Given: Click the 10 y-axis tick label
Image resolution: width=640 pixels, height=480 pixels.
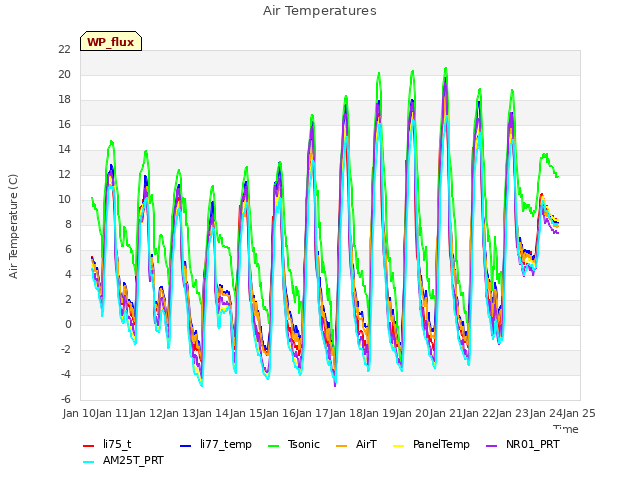Looking at the screenshot, I should [64, 200].
